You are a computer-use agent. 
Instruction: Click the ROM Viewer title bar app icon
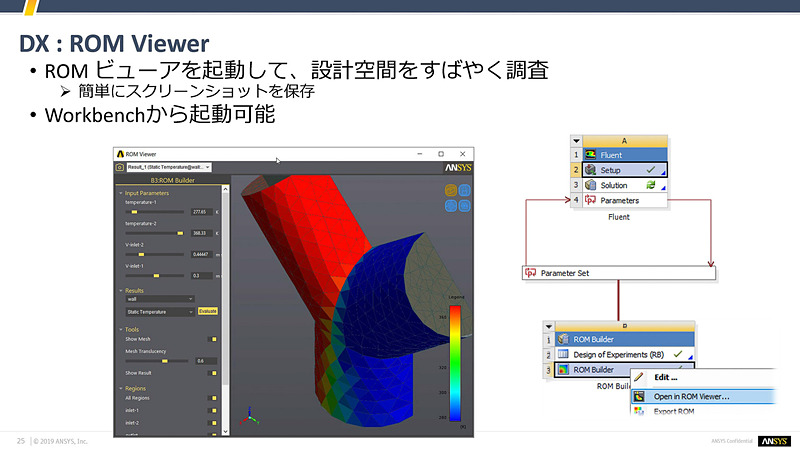[120, 154]
